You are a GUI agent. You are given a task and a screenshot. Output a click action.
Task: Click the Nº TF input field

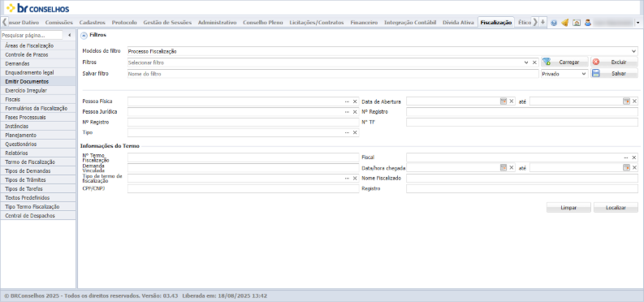pyautogui.click(x=522, y=123)
